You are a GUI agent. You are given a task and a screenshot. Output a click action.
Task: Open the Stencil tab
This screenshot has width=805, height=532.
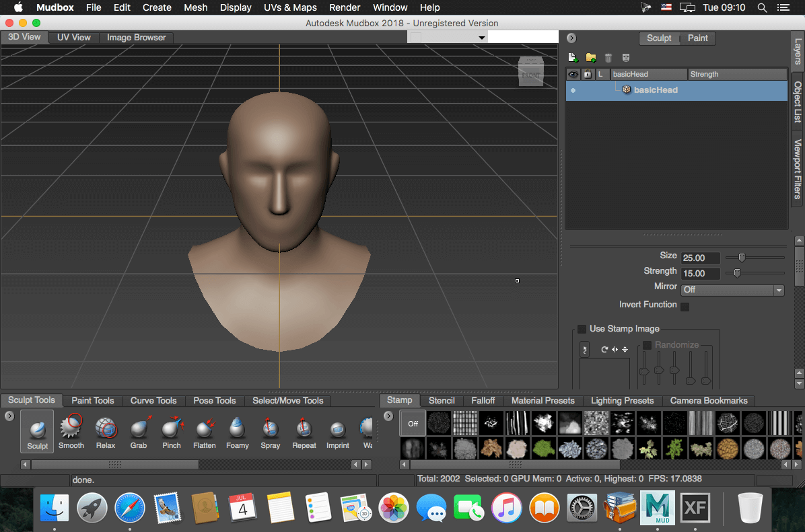pos(442,401)
